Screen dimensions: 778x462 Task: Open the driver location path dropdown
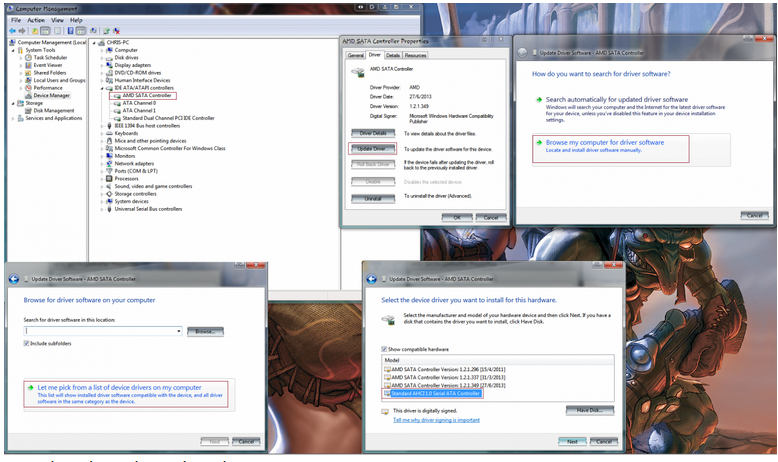[179, 331]
